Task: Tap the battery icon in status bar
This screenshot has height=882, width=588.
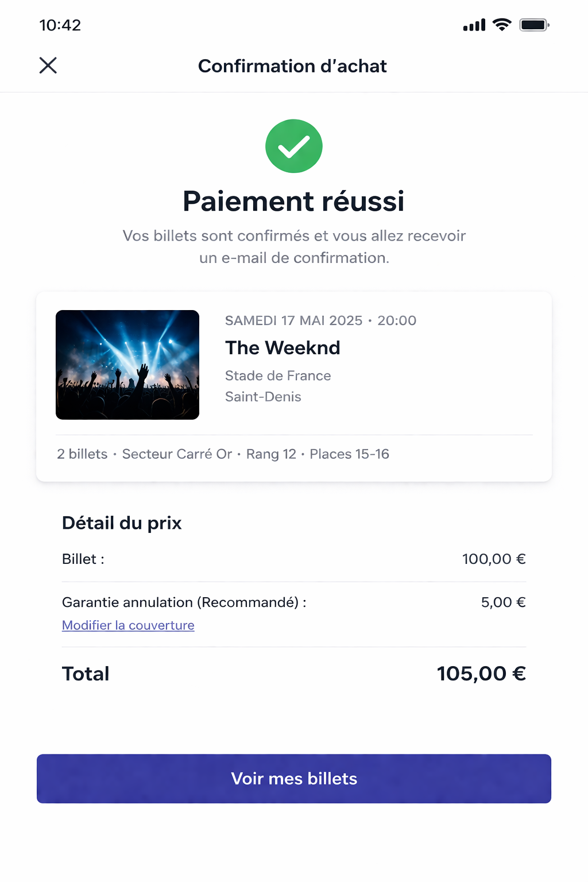Action: (534, 25)
